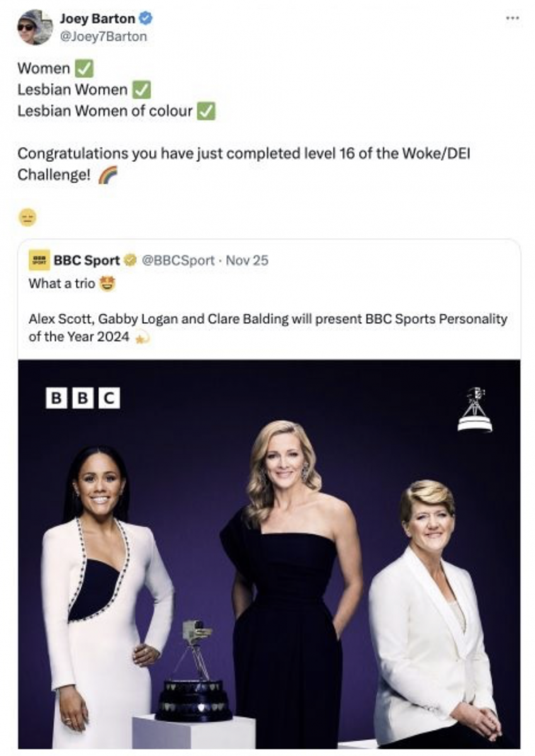Click the rainbow emoji after 'Challenge!'
The image size is (535, 756).
tap(108, 177)
